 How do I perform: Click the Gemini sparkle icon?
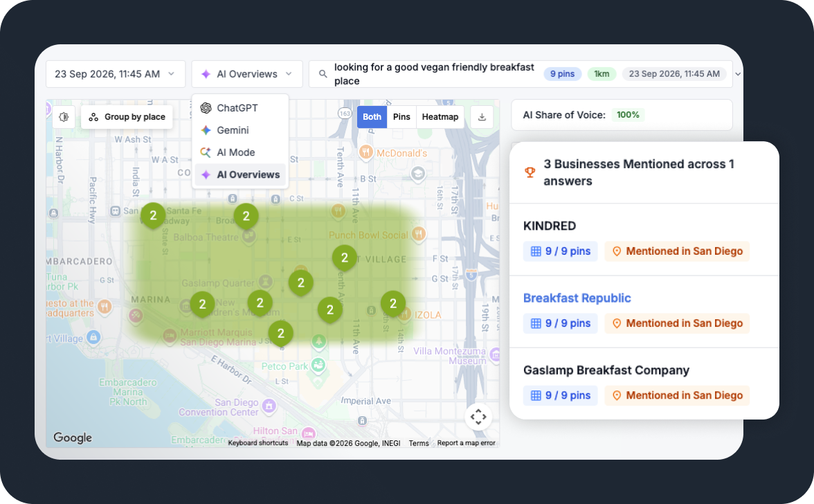206,130
